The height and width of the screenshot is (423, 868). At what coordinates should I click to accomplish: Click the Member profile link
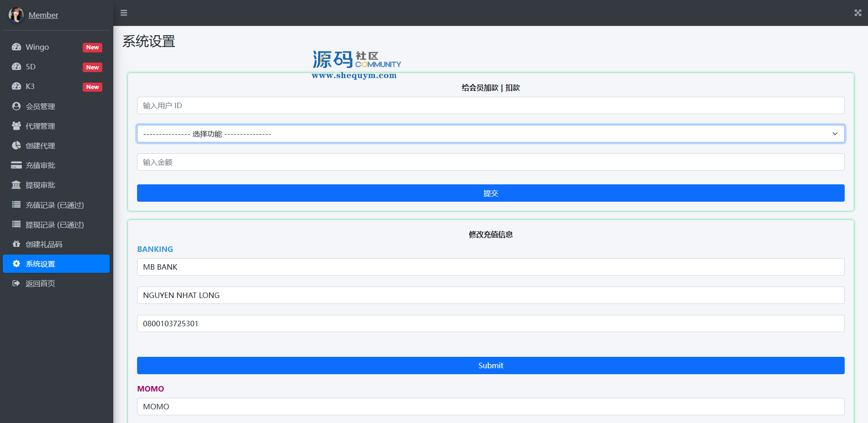(x=43, y=15)
